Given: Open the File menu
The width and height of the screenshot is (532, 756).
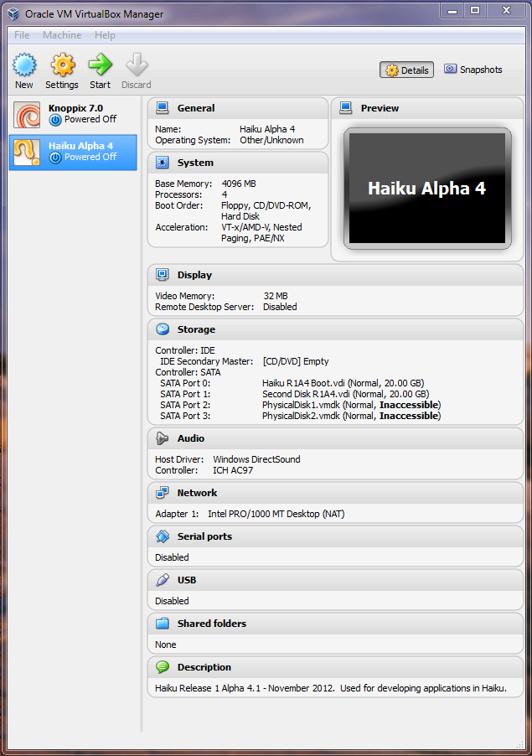Looking at the screenshot, I should pyautogui.click(x=22, y=35).
